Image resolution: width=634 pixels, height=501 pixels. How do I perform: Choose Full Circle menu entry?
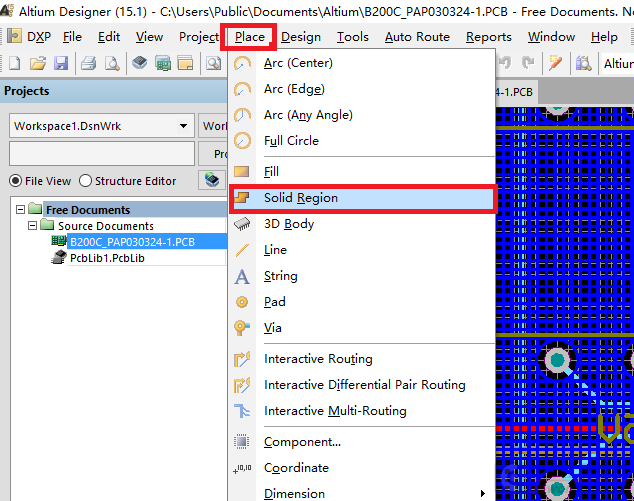(x=362, y=141)
